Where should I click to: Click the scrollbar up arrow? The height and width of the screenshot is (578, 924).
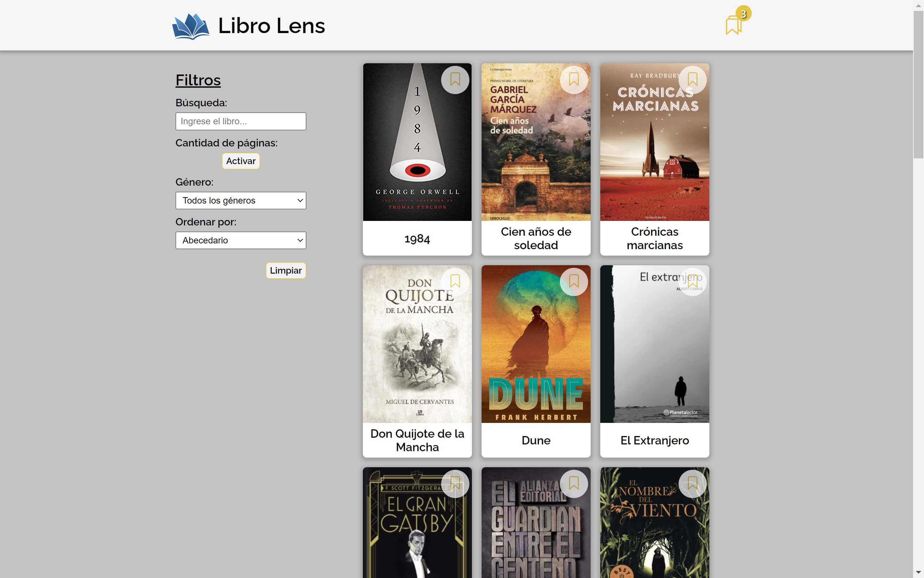[x=918, y=5]
